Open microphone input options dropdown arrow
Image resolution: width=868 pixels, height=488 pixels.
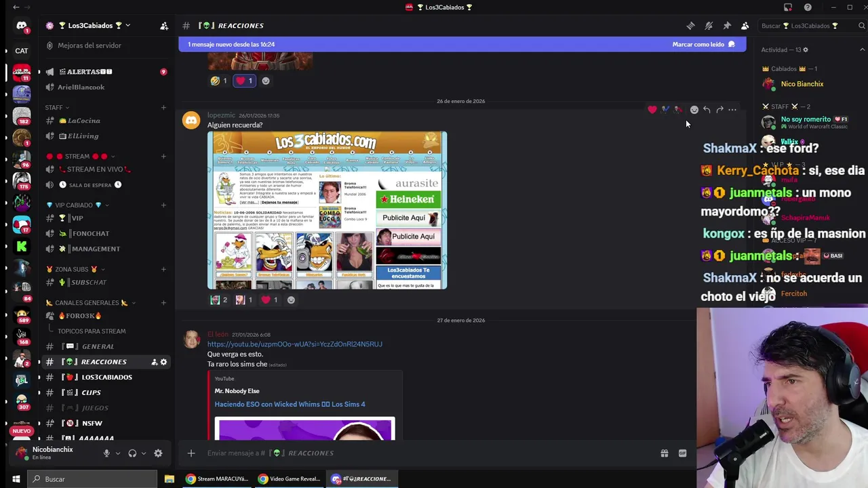118,453
